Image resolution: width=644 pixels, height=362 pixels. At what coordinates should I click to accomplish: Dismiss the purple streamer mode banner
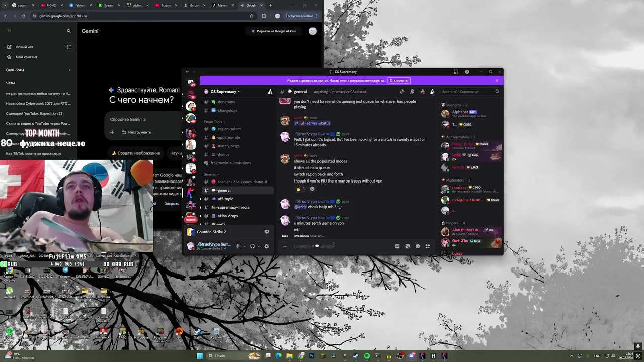pyautogui.click(x=497, y=80)
